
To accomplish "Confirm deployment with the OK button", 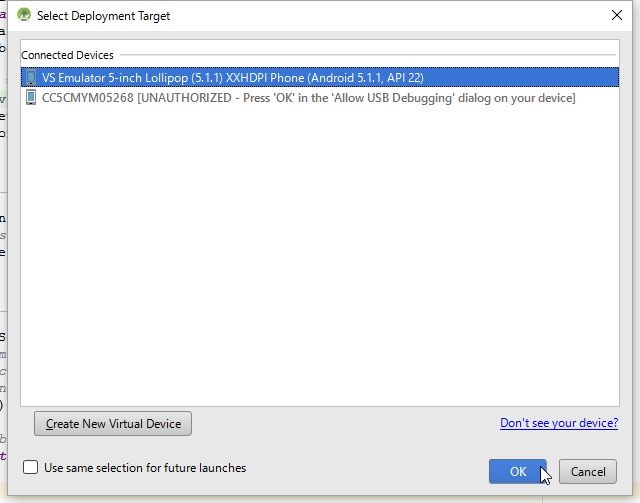I will 517,472.
